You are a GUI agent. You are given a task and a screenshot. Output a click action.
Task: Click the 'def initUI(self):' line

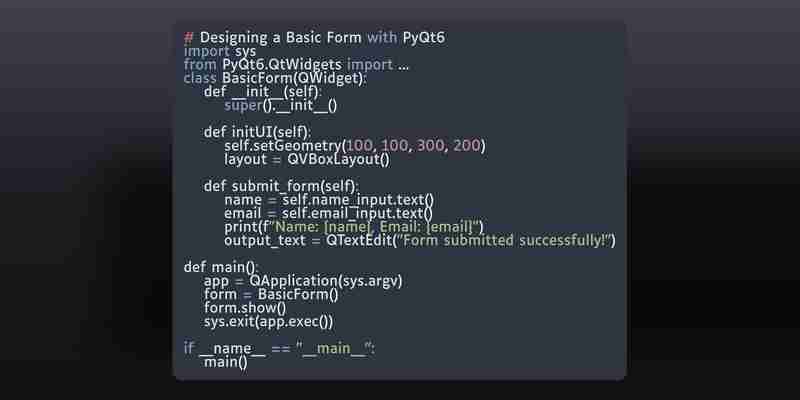[257, 132]
